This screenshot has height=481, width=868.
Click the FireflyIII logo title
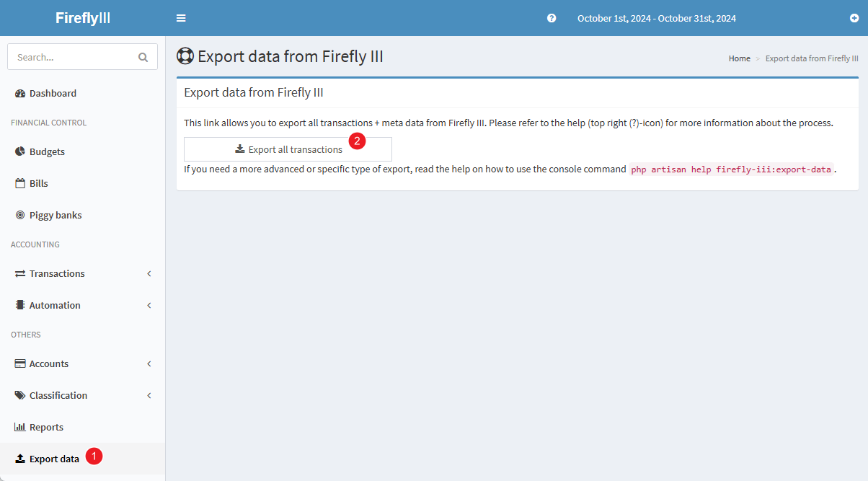coord(83,18)
